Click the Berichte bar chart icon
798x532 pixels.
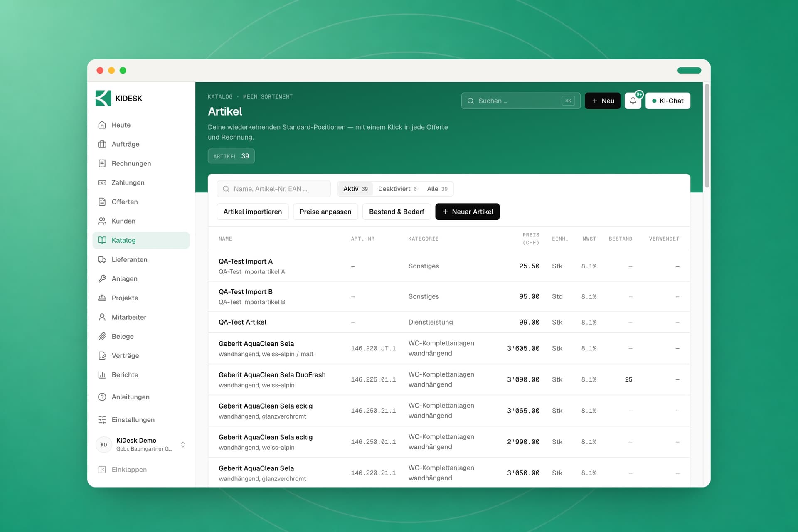pos(102,374)
